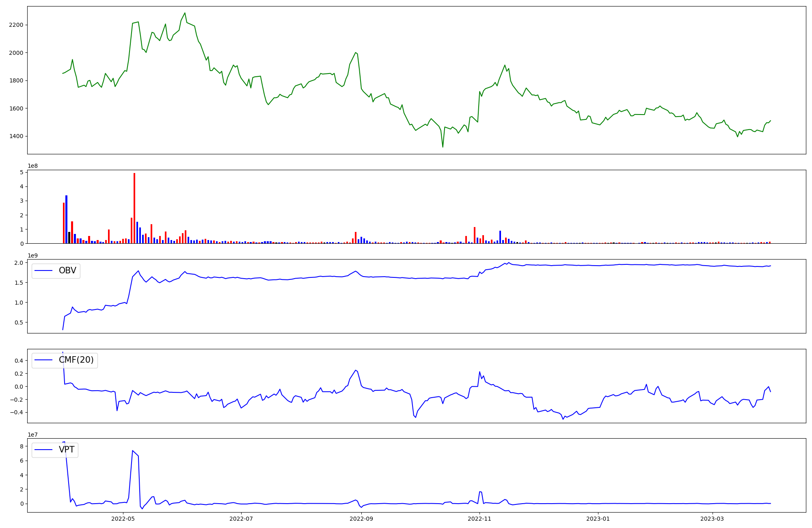
Task: Click the lowest point of the green price line
Action: (x=443, y=147)
